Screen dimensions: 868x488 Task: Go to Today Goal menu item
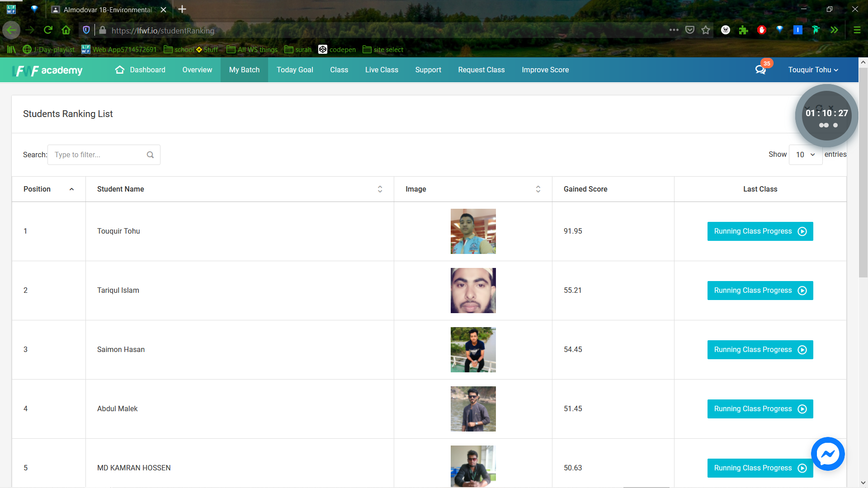coord(295,70)
